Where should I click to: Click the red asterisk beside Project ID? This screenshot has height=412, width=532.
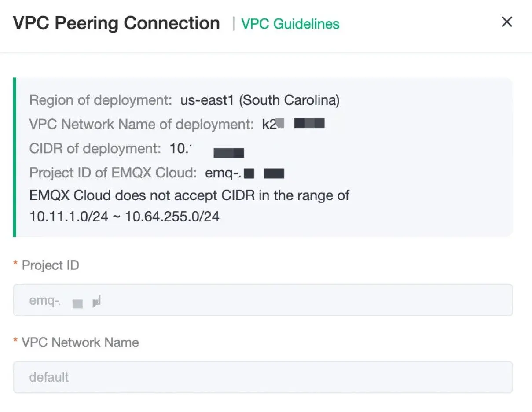15,264
